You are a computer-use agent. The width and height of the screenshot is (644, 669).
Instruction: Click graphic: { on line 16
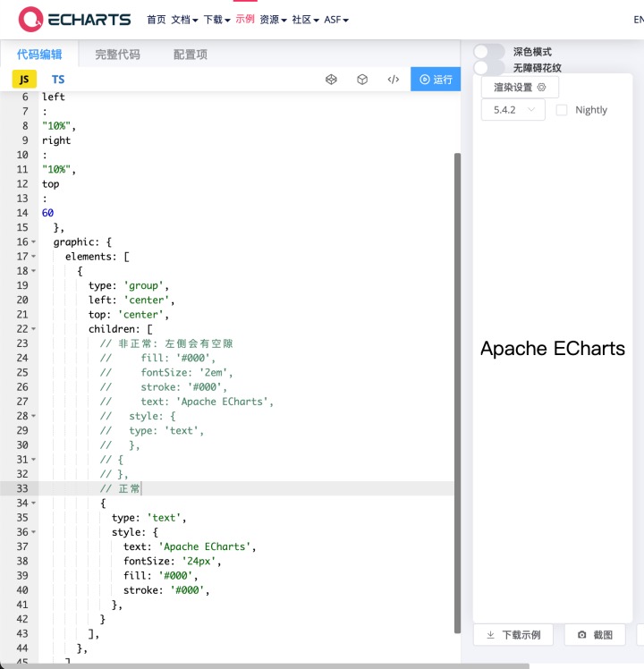[x=82, y=241]
